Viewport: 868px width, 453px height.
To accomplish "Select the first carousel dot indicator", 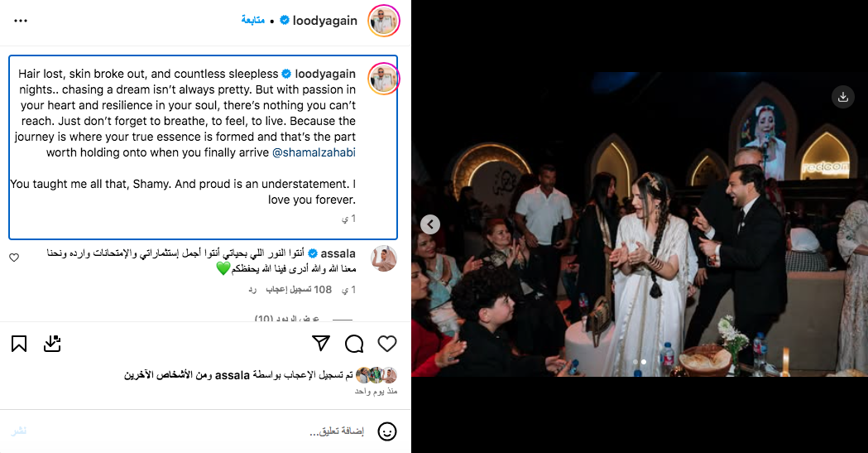I will coord(635,362).
